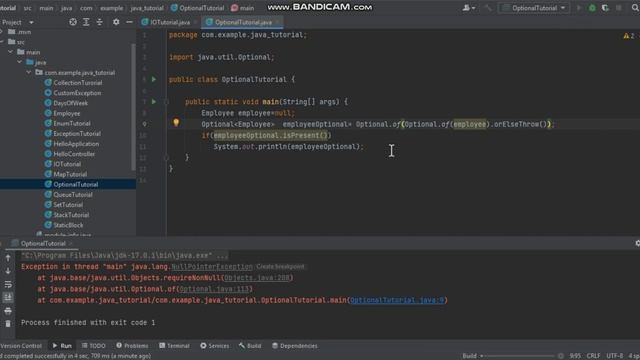Click the debug bug icon in toolbar
This screenshot has height=360, width=640.
point(592,8)
